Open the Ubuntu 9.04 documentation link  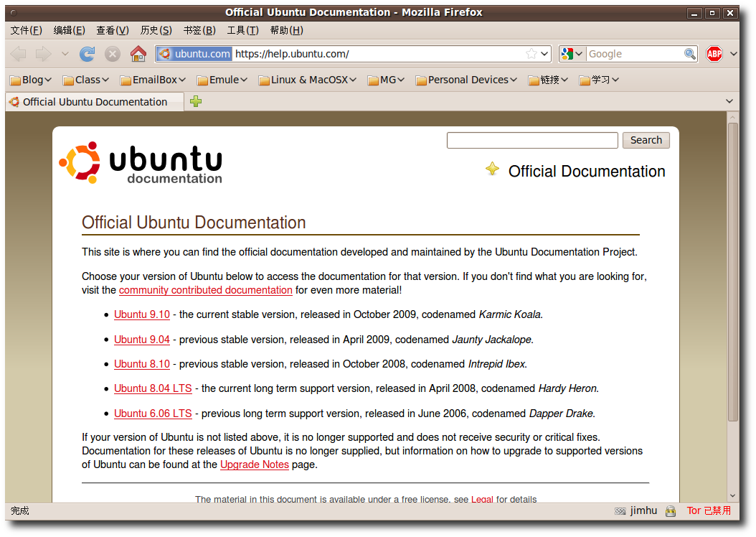click(142, 340)
